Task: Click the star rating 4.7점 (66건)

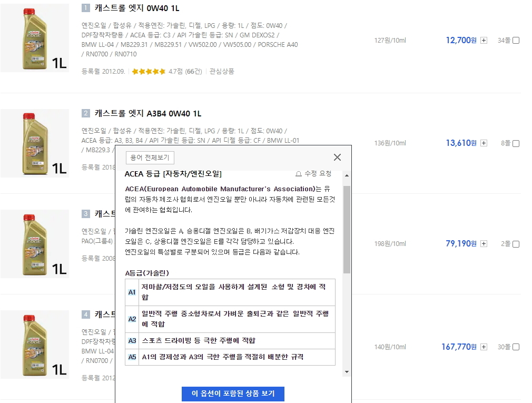Action: coord(166,71)
